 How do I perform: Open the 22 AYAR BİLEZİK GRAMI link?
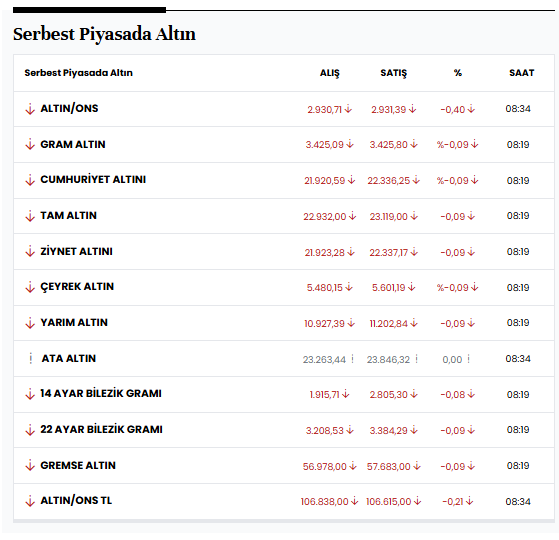click(101, 429)
